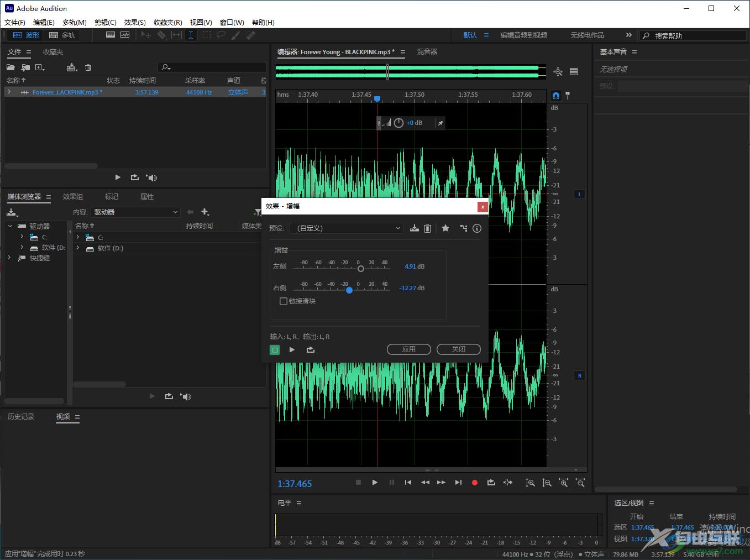Open the 多轨(M) menu
Viewport: 750px width, 560px height.
[74, 22]
